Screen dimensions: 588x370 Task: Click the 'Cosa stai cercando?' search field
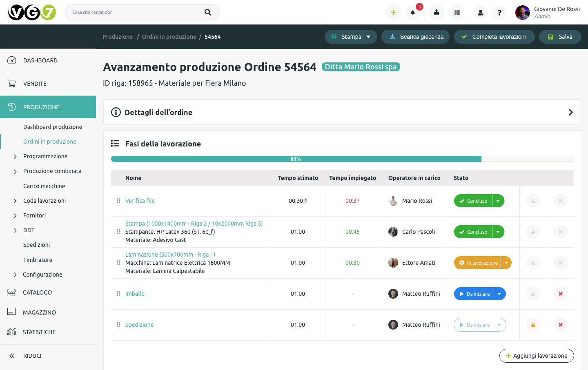click(x=135, y=12)
